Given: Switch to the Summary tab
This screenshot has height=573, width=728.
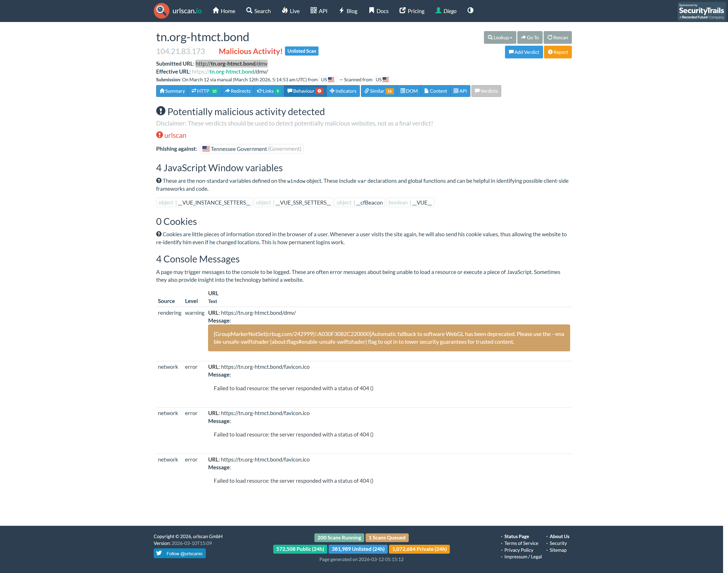Looking at the screenshot, I should 172,91.
